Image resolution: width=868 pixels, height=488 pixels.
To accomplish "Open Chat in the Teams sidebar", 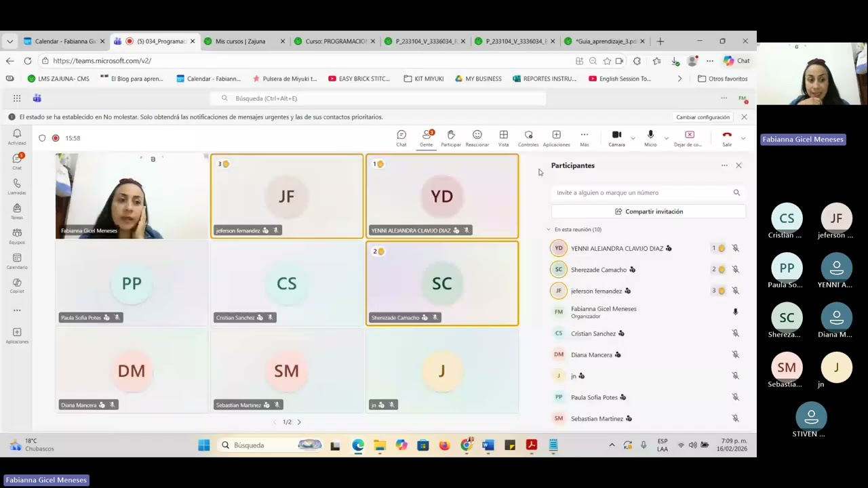I will [17, 161].
